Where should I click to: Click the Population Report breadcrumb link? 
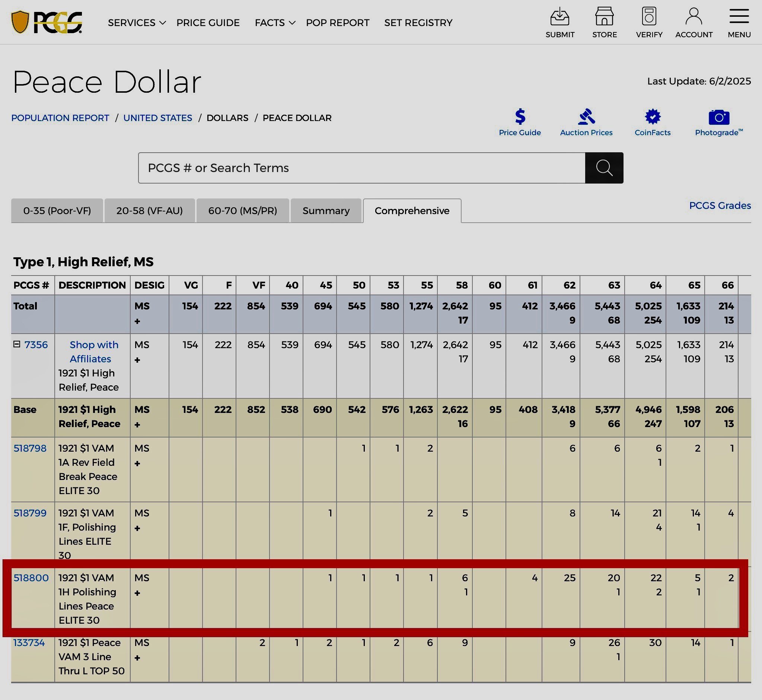(x=60, y=118)
